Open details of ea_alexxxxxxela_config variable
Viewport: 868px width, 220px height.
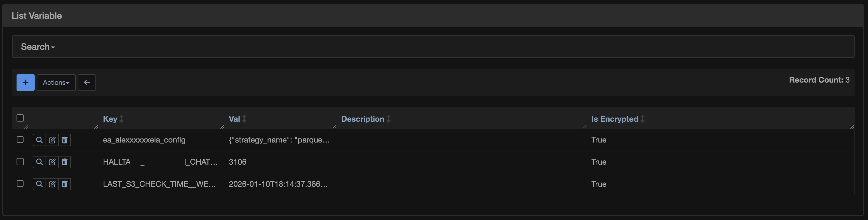(39, 140)
